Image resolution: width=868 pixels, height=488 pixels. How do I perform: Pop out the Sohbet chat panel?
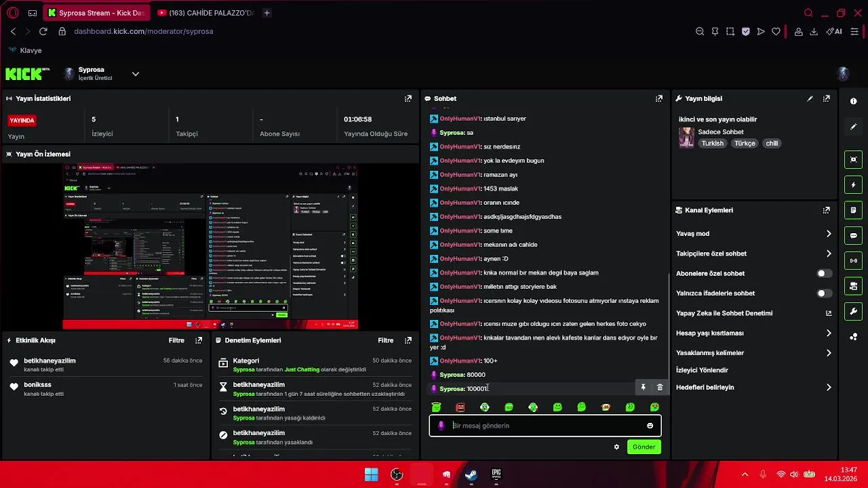pyautogui.click(x=658, y=98)
